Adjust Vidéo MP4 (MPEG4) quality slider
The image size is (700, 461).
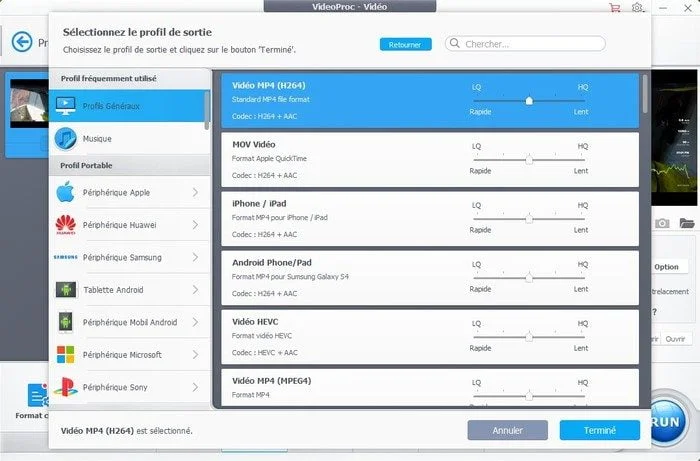pos(529,396)
